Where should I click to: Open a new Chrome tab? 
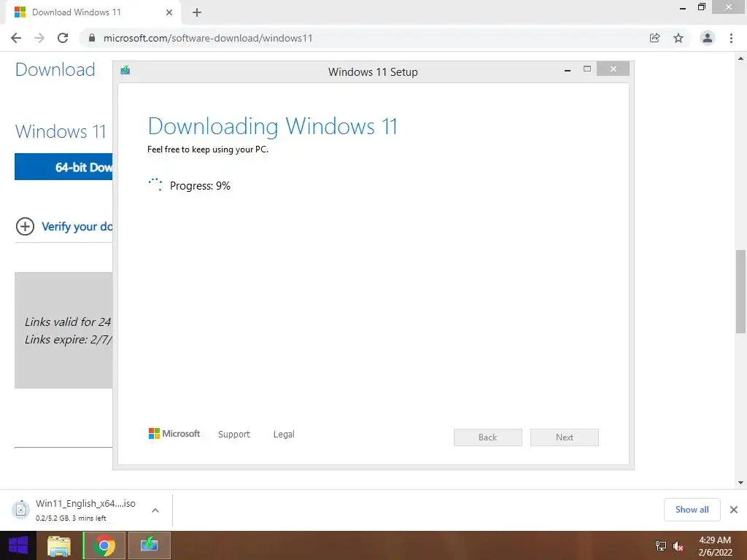click(197, 12)
